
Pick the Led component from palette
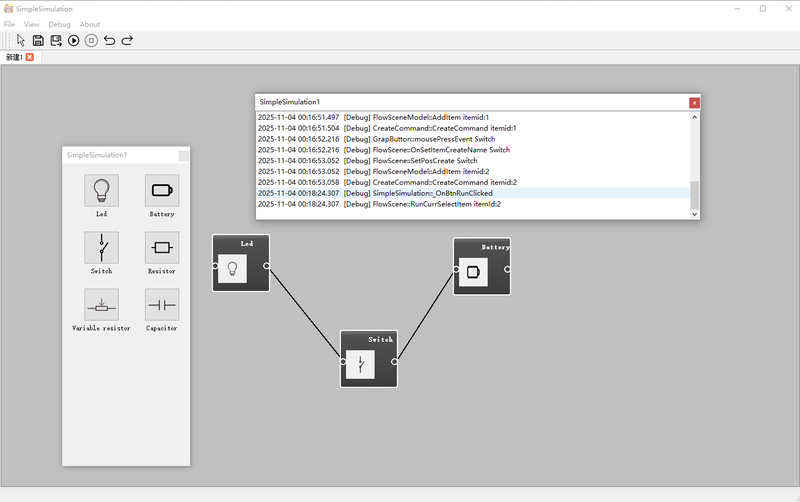(x=101, y=190)
